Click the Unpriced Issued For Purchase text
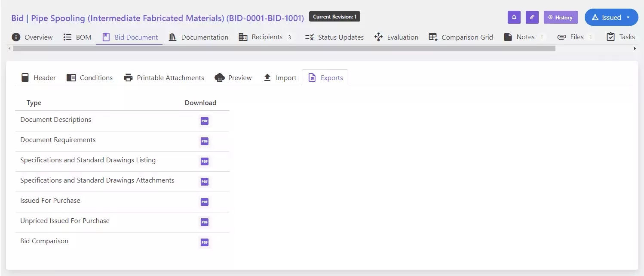This screenshot has width=644, height=276. 65,221
